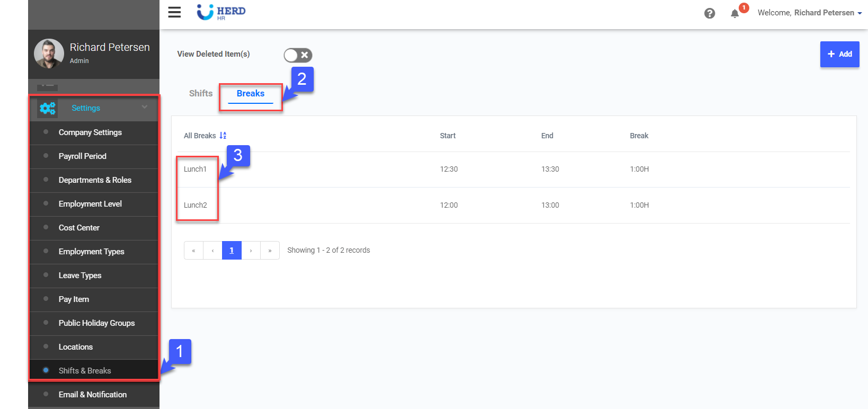Select page 1 in pagination
868x409 pixels.
[x=232, y=251]
